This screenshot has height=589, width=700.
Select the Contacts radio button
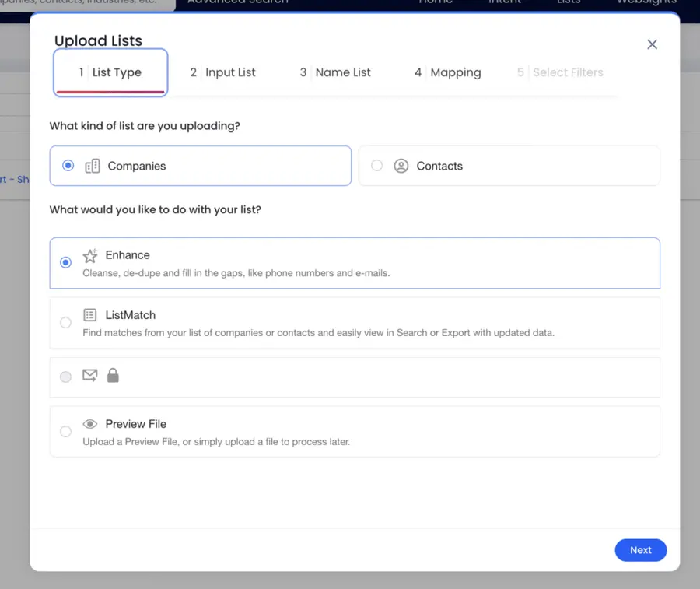click(376, 166)
